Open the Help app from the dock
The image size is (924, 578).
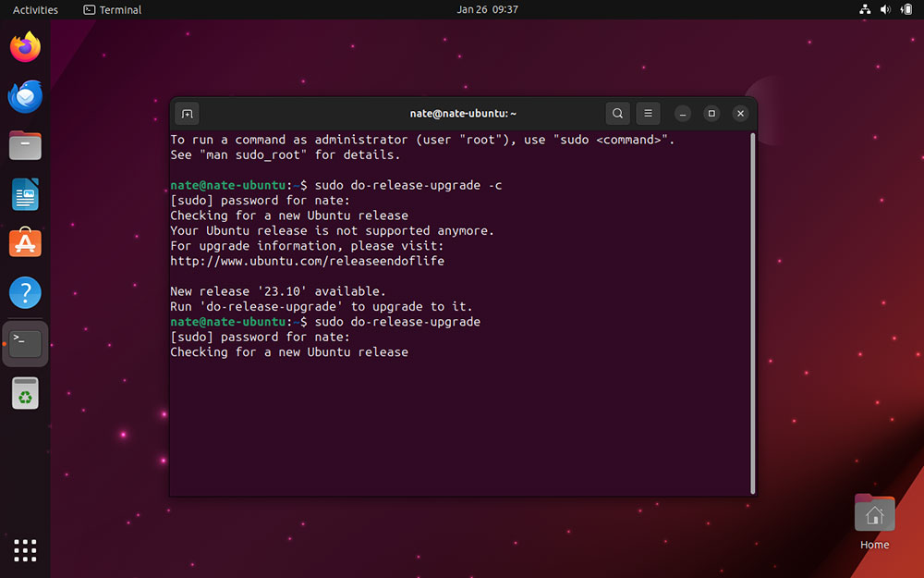(25, 293)
